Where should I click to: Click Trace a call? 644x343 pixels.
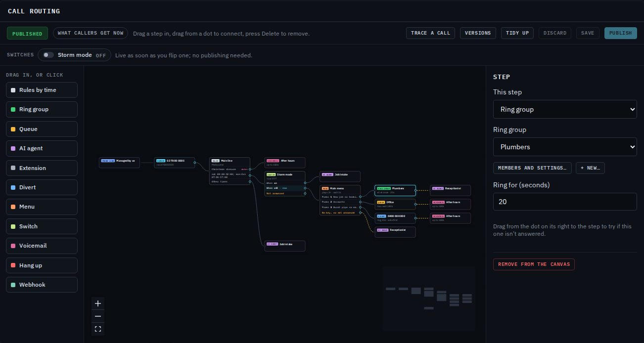point(430,33)
